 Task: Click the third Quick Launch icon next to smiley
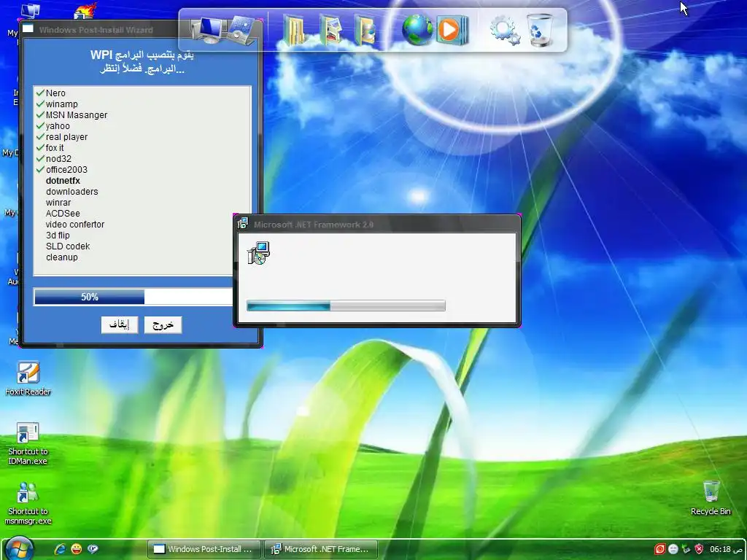point(93,549)
